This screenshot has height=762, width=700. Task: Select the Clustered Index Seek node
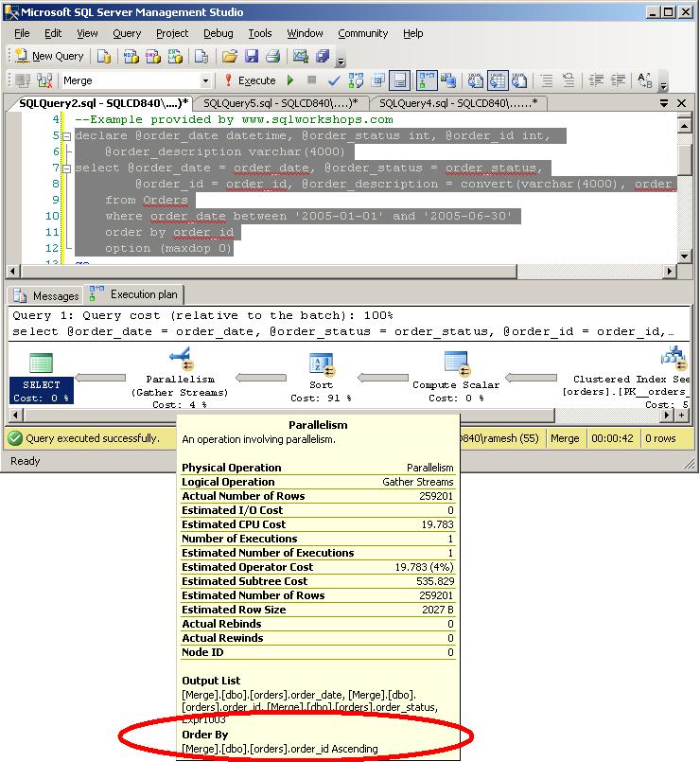point(626,378)
